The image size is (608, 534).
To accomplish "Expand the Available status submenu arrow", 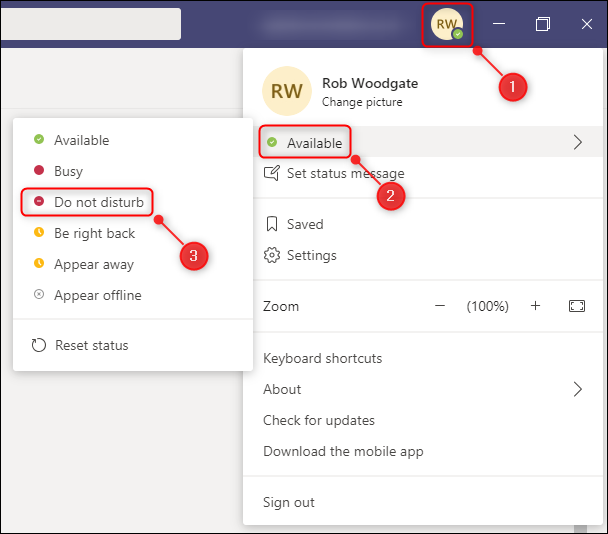I will pos(577,143).
